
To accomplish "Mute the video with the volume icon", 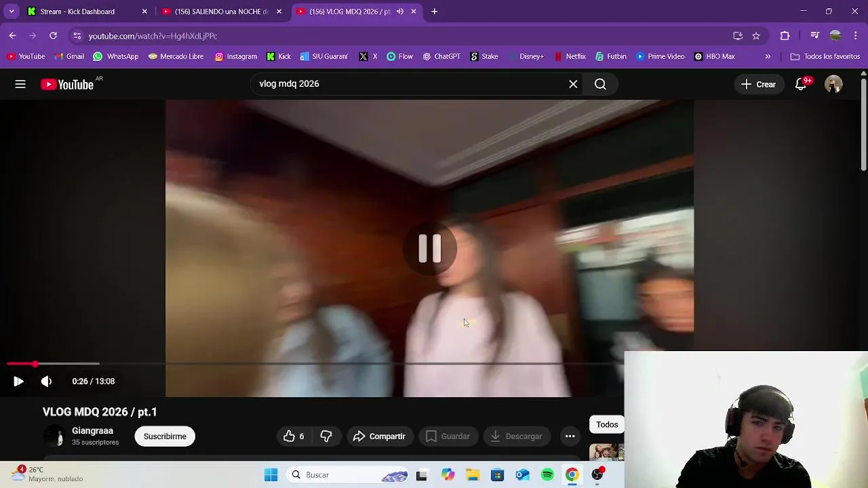I will click(x=46, y=382).
